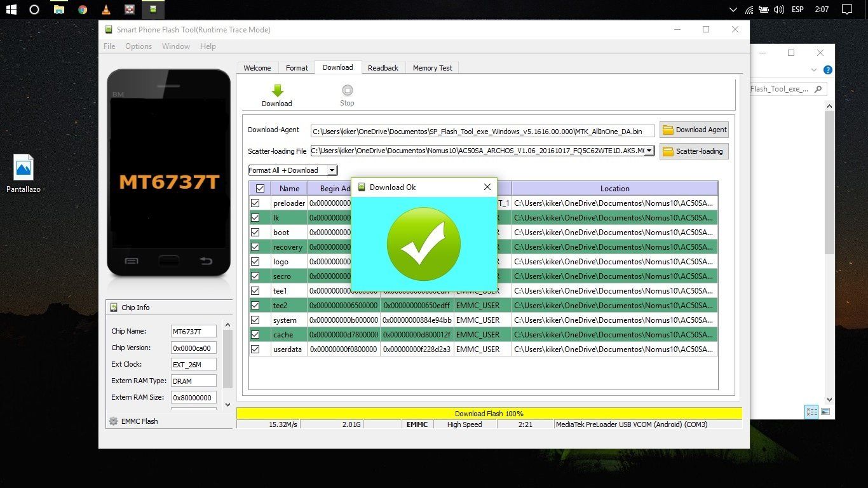This screenshot has height=488, width=868.
Task: Click the search magnifier in Explorer window
Action: tap(818, 90)
